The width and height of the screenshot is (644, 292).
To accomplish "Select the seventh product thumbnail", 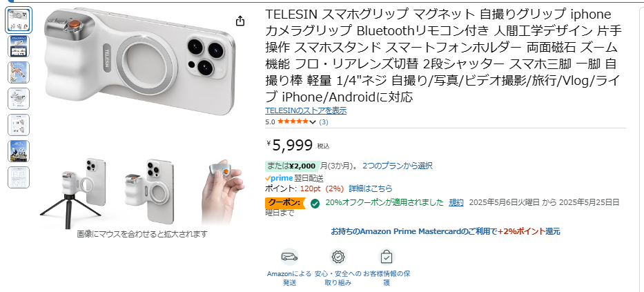I will coord(19,177).
